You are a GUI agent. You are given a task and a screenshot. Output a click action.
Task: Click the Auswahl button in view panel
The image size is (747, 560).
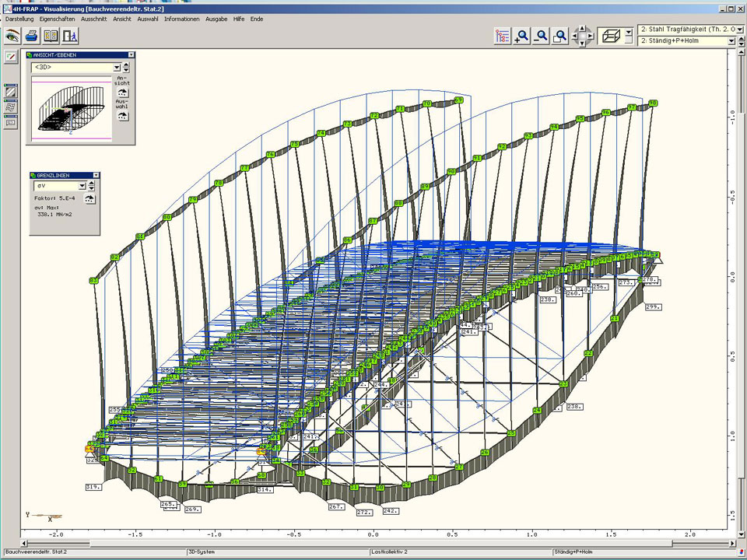(122, 115)
